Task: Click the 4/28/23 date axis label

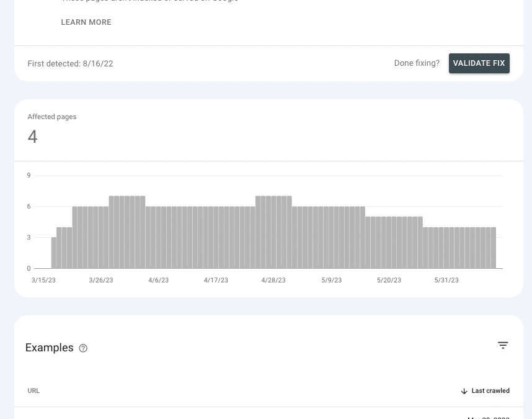Action: [273, 280]
